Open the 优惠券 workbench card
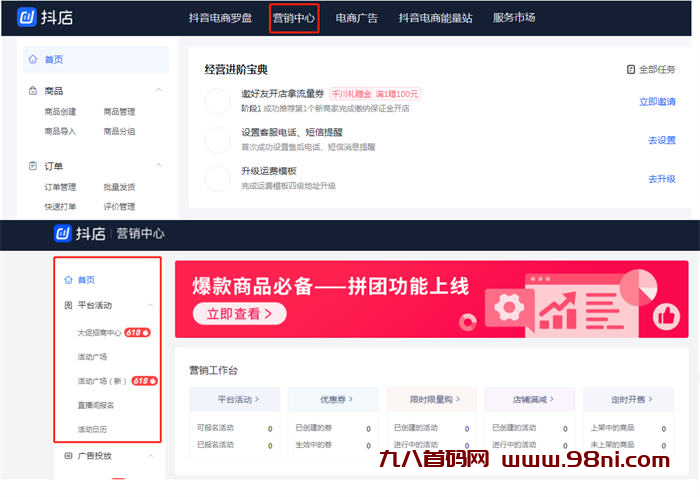 click(x=334, y=399)
